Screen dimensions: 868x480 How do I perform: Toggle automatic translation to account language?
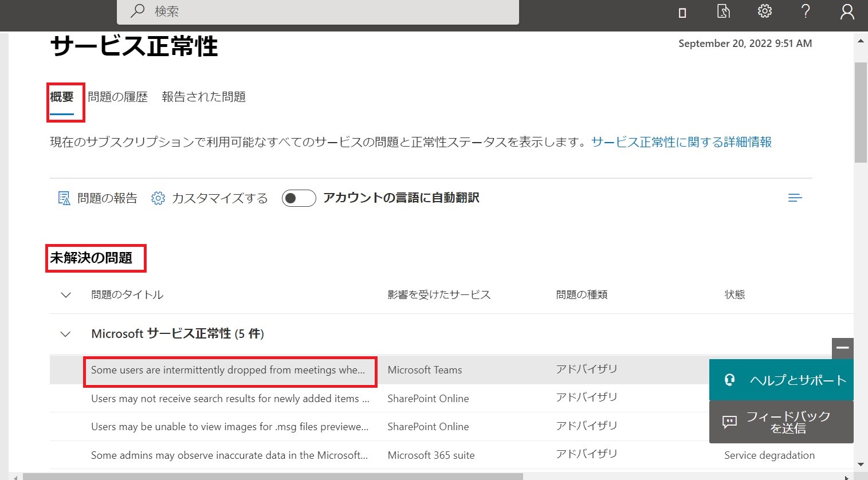299,198
